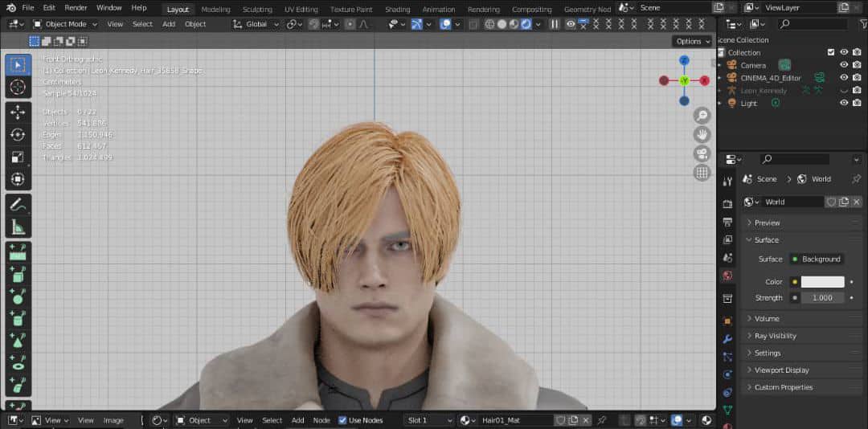Select the Annotate tool
The width and height of the screenshot is (868, 429).
point(18,204)
